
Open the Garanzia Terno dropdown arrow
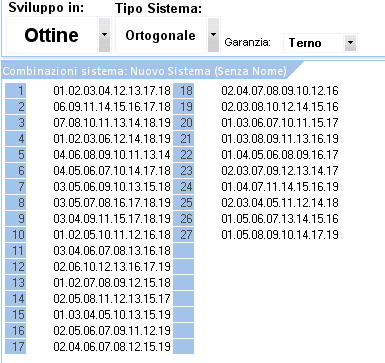click(x=350, y=43)
